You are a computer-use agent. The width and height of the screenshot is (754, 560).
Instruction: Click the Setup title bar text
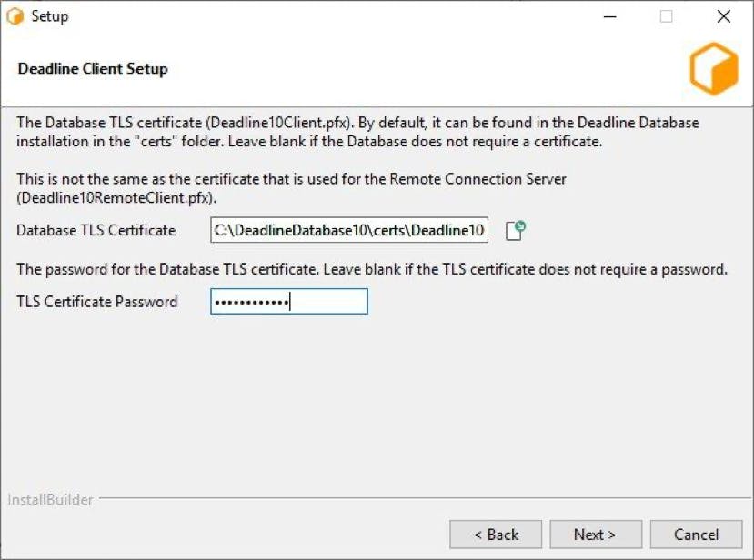(50, 16)
